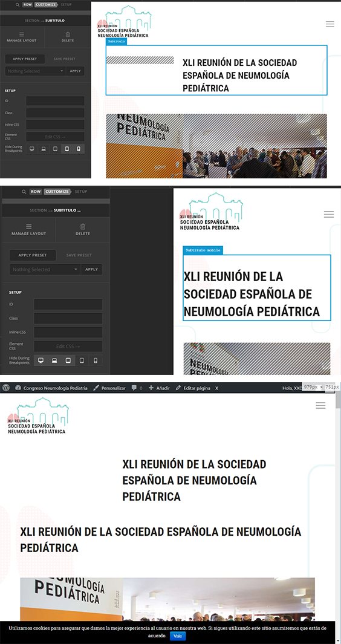Viewport: 341px width, 644px height.
Task: Toggle the highlighted laptop breakpoint button
Action: click(54, 360)
